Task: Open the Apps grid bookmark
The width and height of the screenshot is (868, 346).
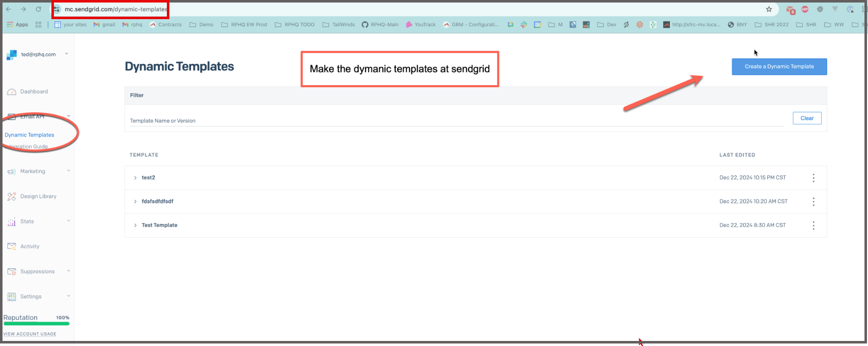Action: 18,25
